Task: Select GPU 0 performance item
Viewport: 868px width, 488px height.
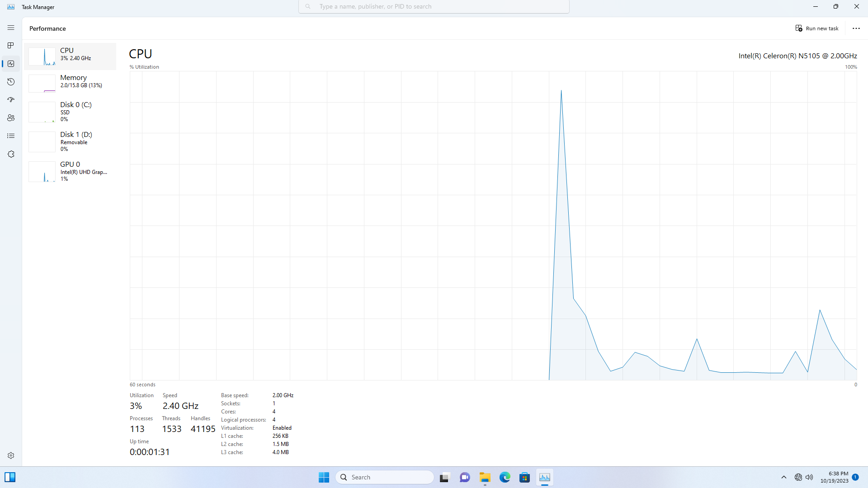Action: tap(70, 171)
